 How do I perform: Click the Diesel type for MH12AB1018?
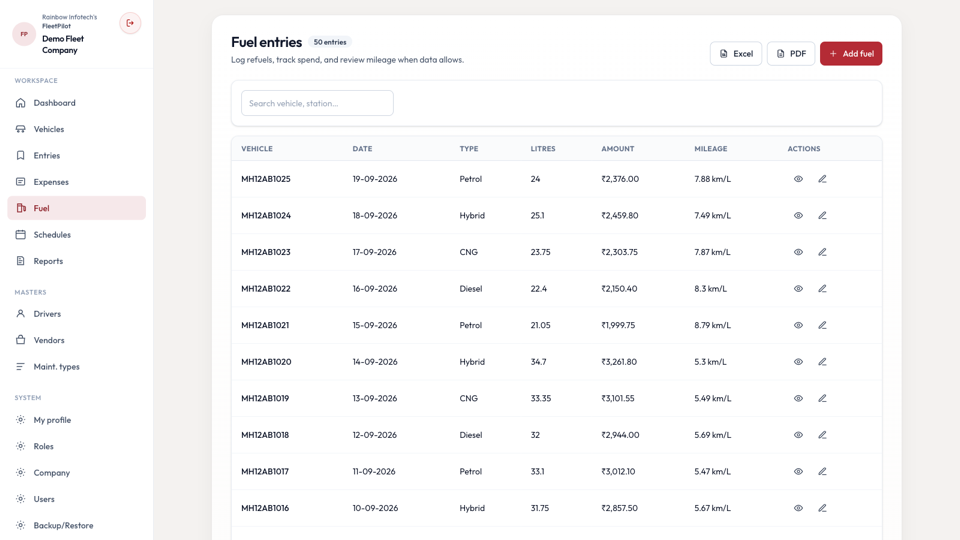coord(471,435)
